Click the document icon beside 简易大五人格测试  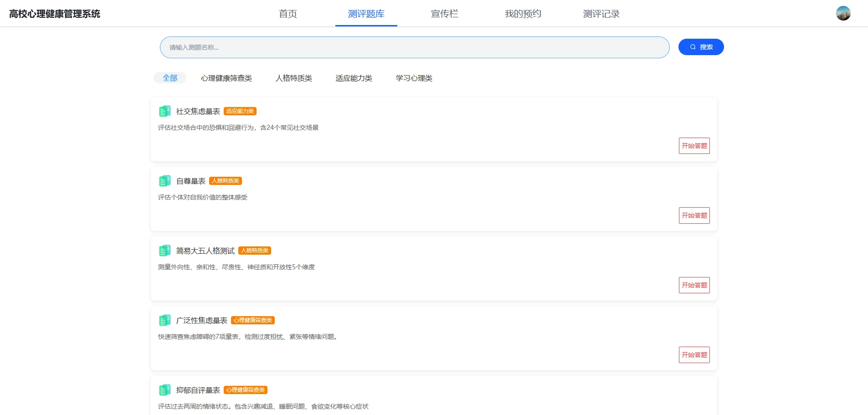point(165,250)
